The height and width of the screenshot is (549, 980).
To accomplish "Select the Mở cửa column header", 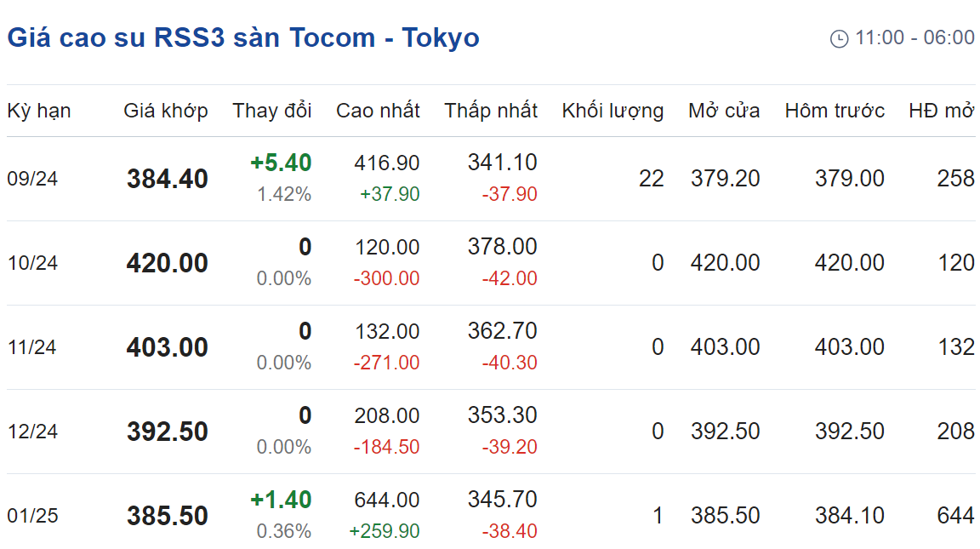I will tap(724, 111).
